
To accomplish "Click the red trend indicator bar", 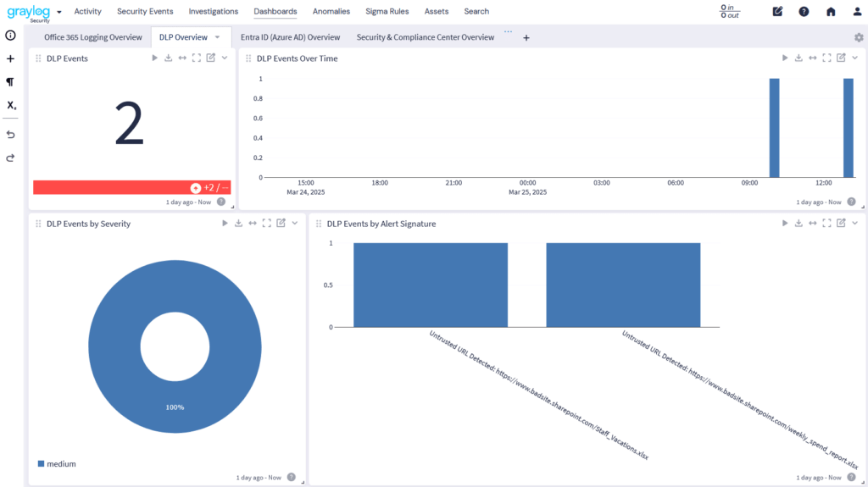I will coord(131,187).
